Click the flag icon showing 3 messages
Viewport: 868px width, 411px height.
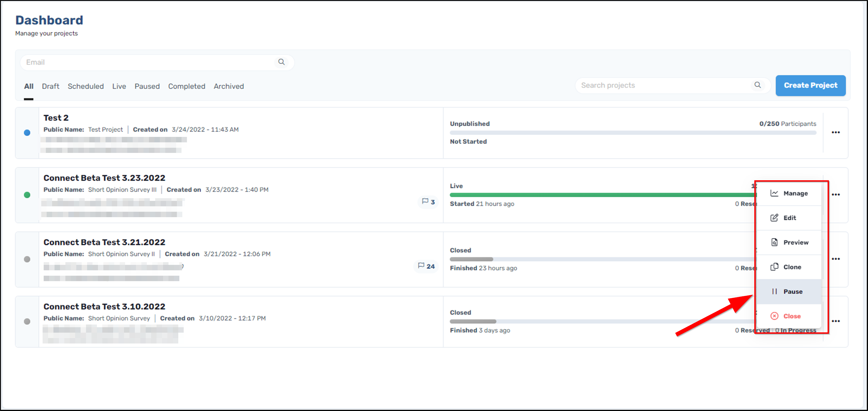pos(428,202)
